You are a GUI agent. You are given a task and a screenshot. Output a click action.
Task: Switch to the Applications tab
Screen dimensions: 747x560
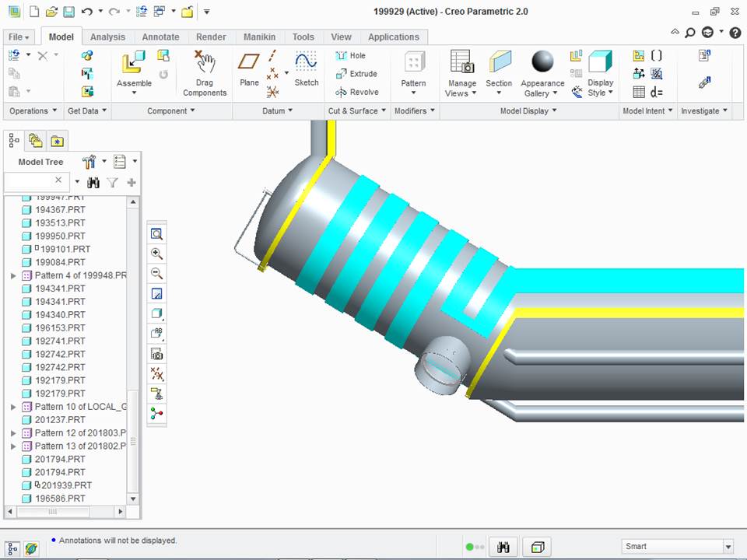tap(394, 37)
